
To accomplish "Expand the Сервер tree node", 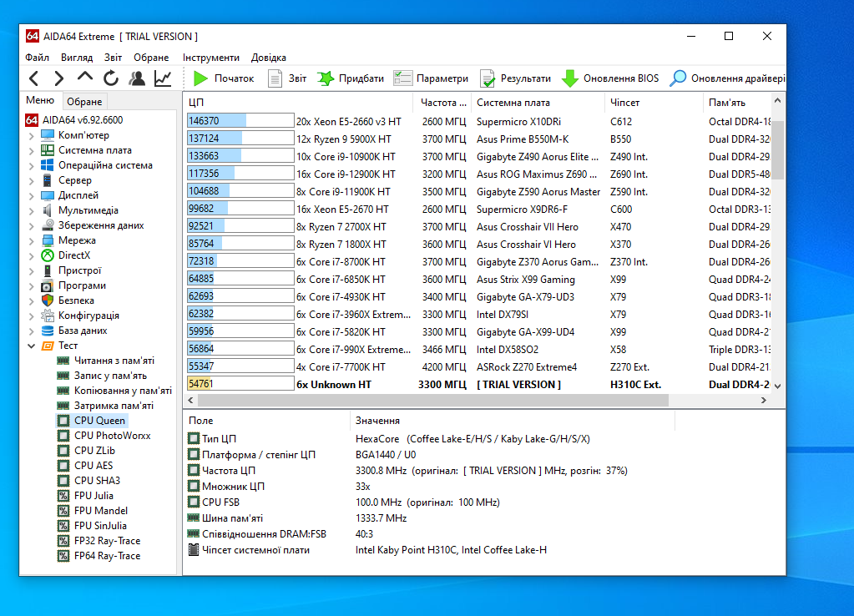I will coord(31,181).
